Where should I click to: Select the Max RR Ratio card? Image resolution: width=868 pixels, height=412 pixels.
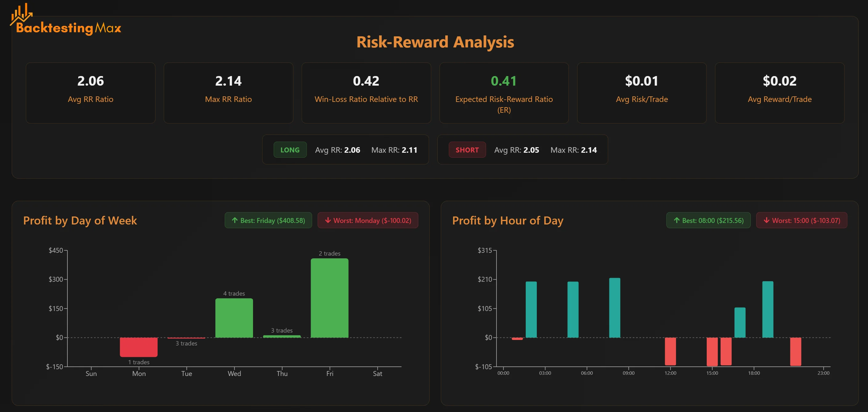click(228, 93)
